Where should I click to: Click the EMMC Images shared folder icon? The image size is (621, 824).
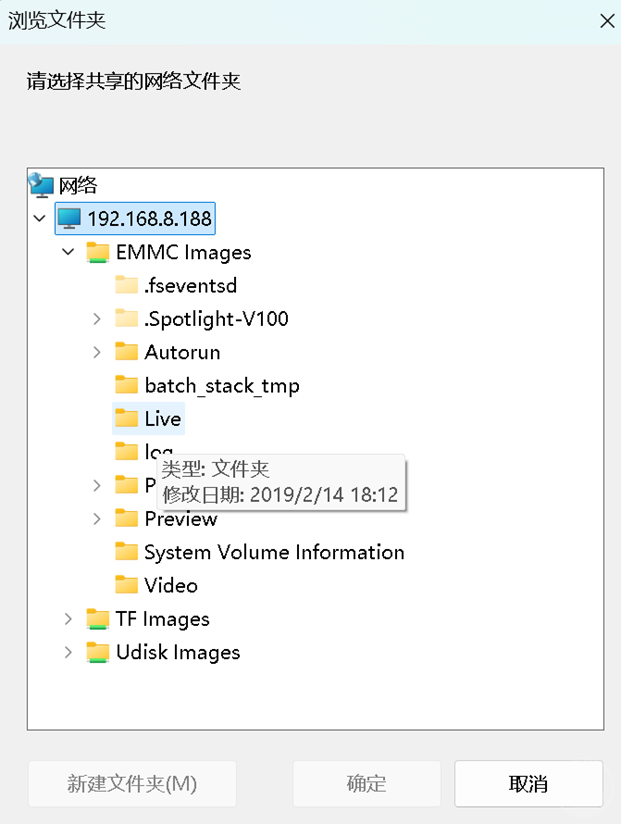click(98, 252)
